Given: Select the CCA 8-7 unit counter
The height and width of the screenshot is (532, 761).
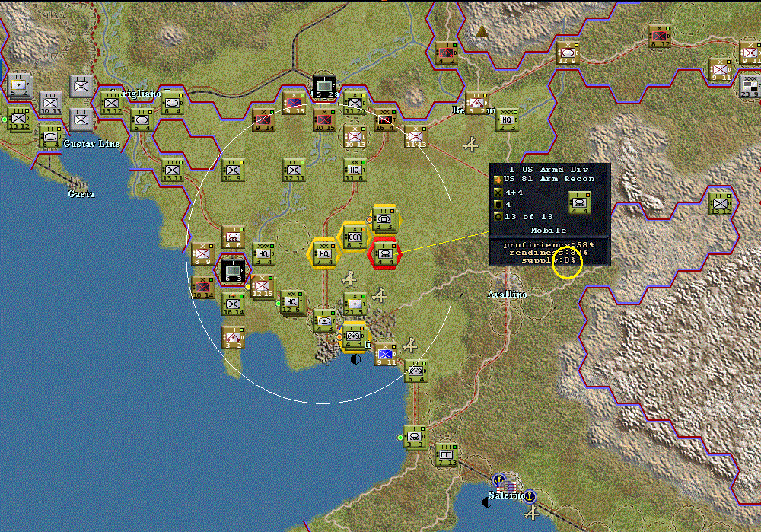Looking at the screenshot, I should coord(355,238).
